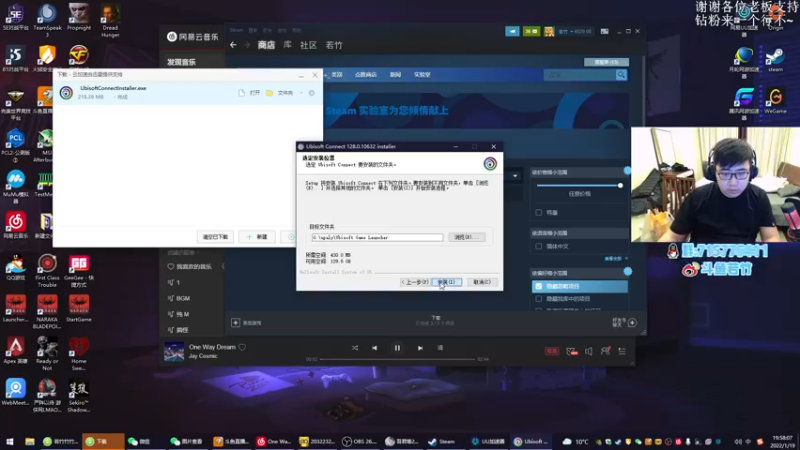Click Steam store search field

(580, 74)
